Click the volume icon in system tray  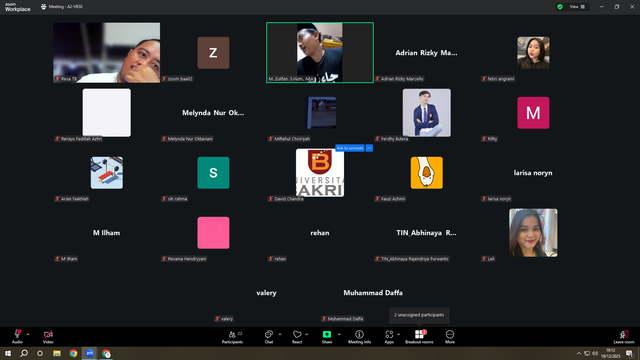(x=595, y=353)
